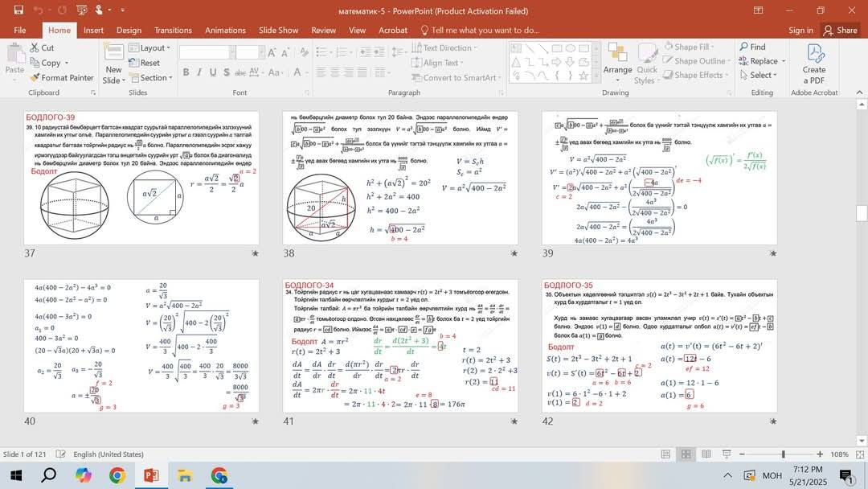Viewport: 868px width, 489px height.
Task: Expand the Layout dropdown
Action: pos(149,47)
